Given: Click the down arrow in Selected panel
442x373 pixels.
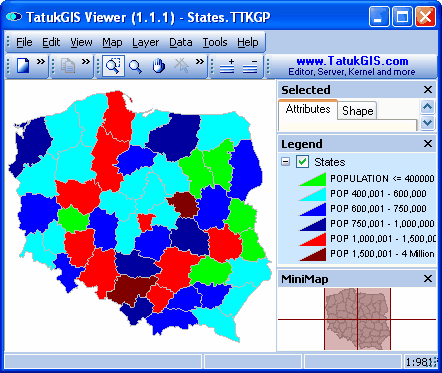Looking at the screenshot, I should click(427, 123).
